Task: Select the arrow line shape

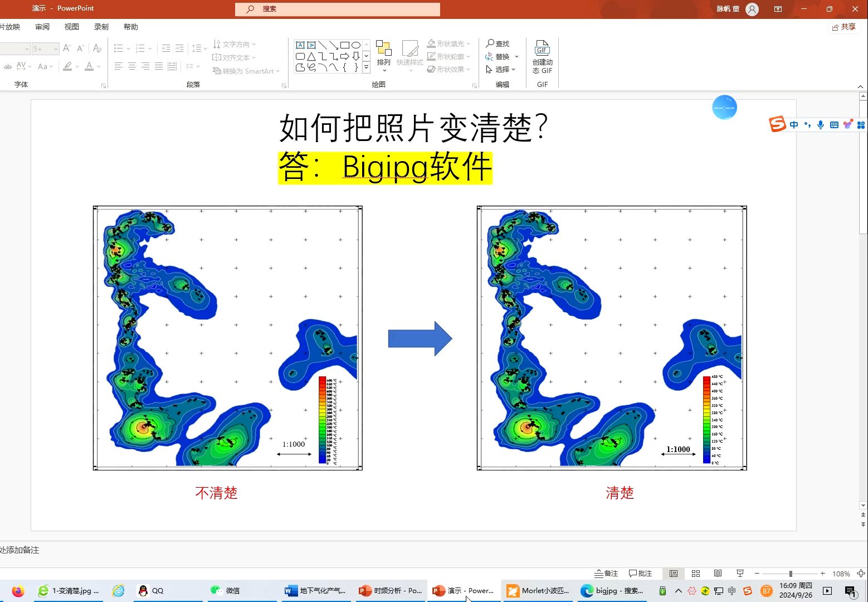Action: 334,45
